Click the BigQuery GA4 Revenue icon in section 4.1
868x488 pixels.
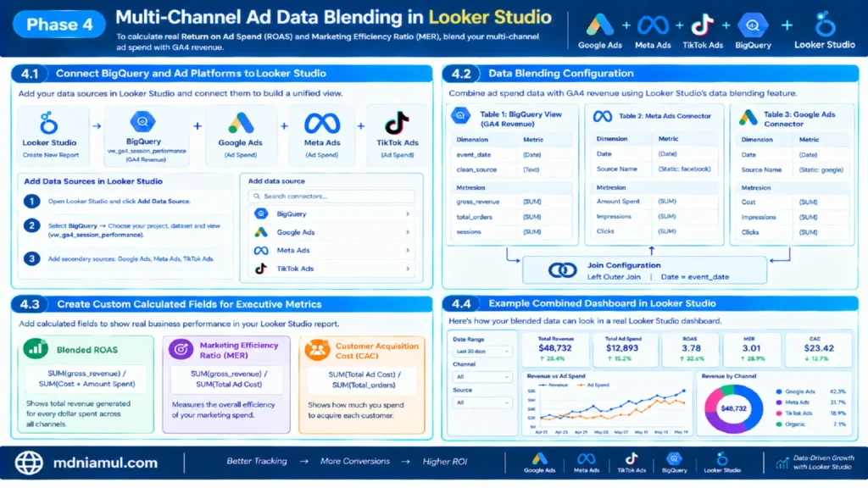(x=142, y=122)
